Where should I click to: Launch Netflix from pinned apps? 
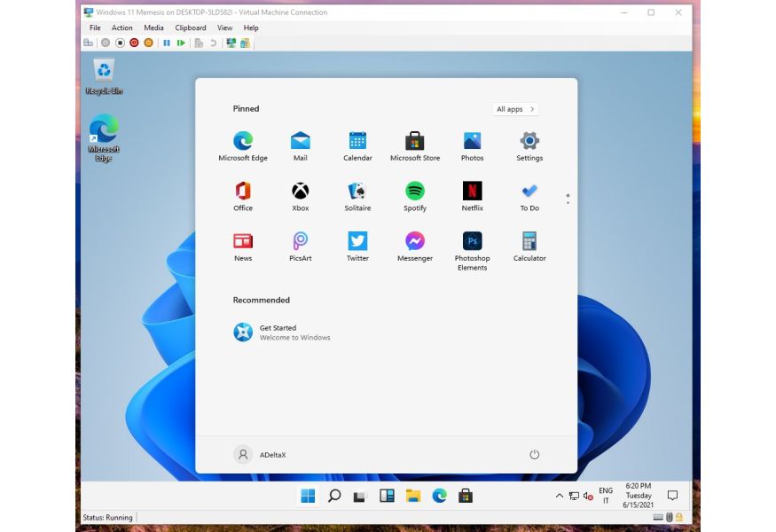pyautogui.click(x=472, y=197)
